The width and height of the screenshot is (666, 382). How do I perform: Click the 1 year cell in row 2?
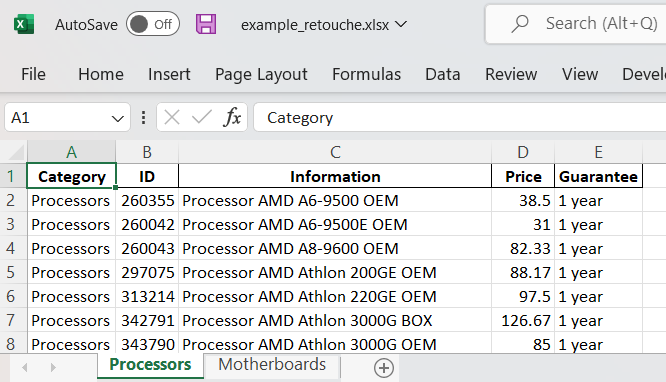[598, 200]
